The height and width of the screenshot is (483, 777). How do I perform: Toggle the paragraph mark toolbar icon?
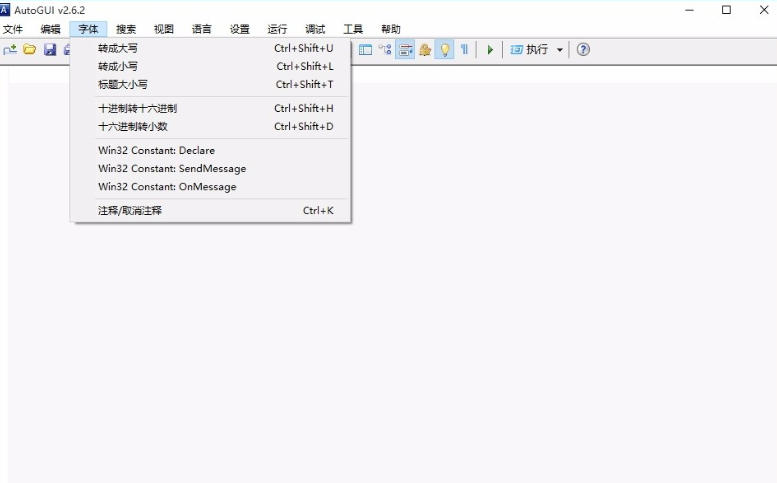tap(464, 50)
